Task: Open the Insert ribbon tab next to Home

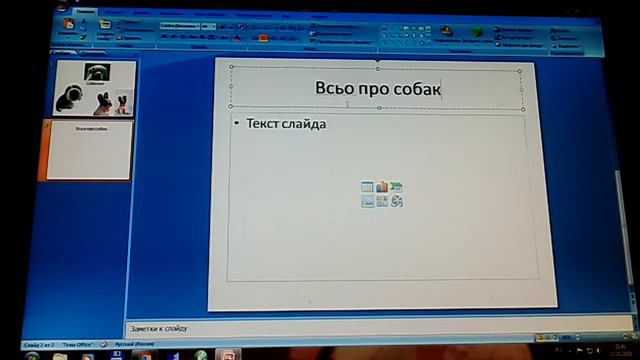Action: click(x=113, y=12)
